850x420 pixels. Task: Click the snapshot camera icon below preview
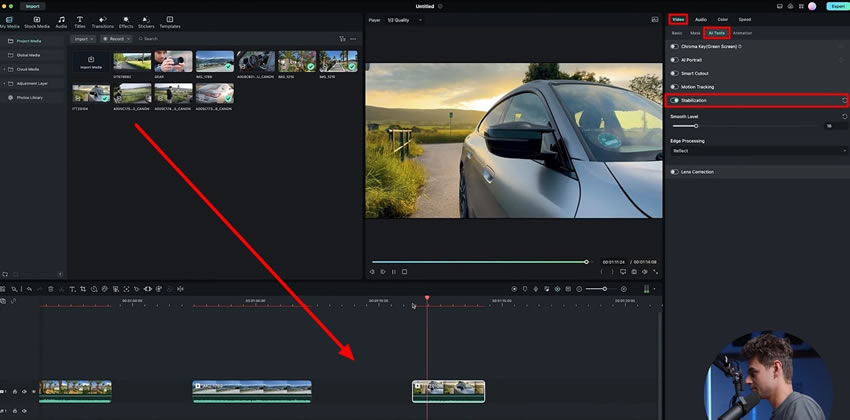(x=634, y=272)
